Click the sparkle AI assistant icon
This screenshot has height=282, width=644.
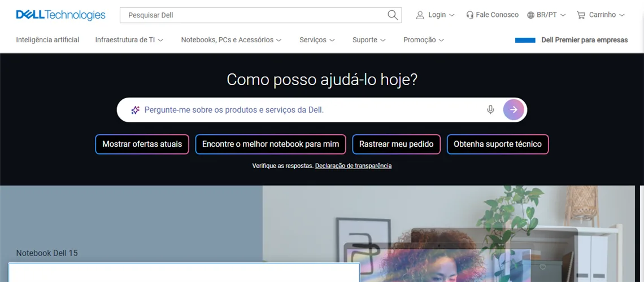pyautogui.click(x=135, y=110)
